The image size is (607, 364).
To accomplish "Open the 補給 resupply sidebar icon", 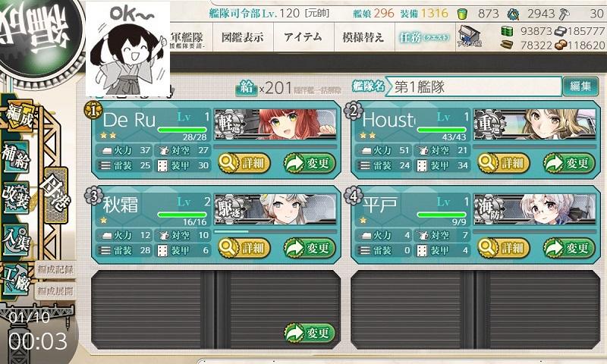I will pos(16,157).
